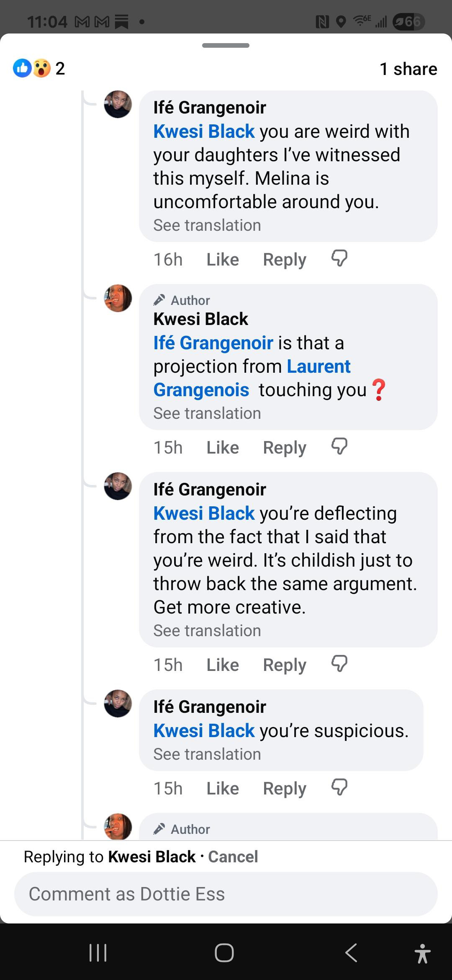Cancel replying to Kwesi Black

click(x=233, y=857)
